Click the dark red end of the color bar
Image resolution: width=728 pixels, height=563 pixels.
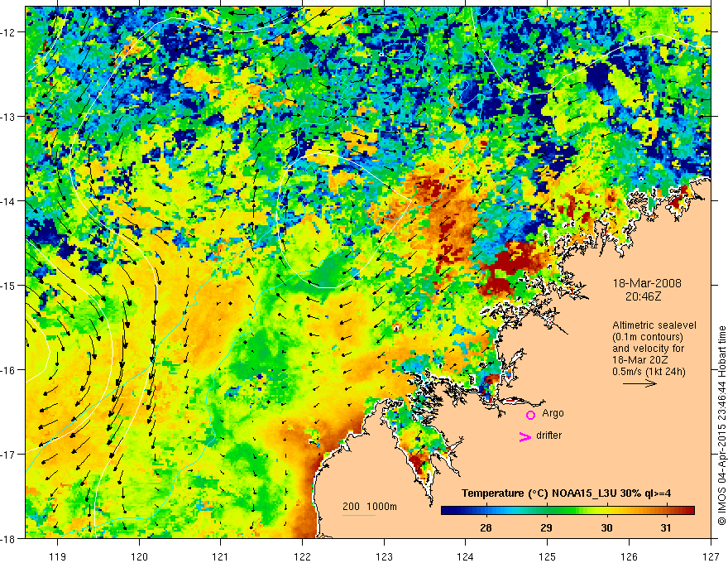coord(689,511)
